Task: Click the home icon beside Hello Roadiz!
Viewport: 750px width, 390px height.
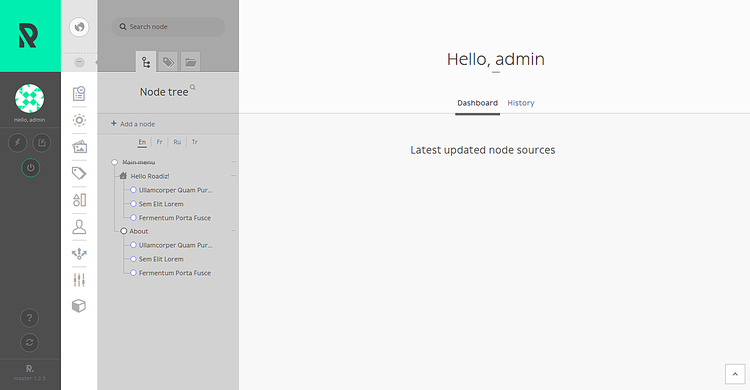Action: [123, 176]
